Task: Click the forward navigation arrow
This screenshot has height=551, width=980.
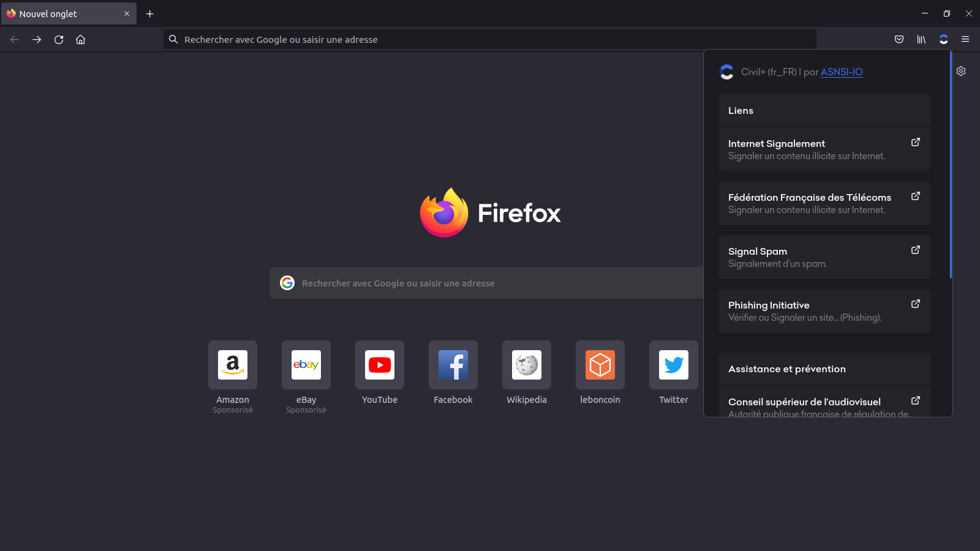Action: coord(37,39)
